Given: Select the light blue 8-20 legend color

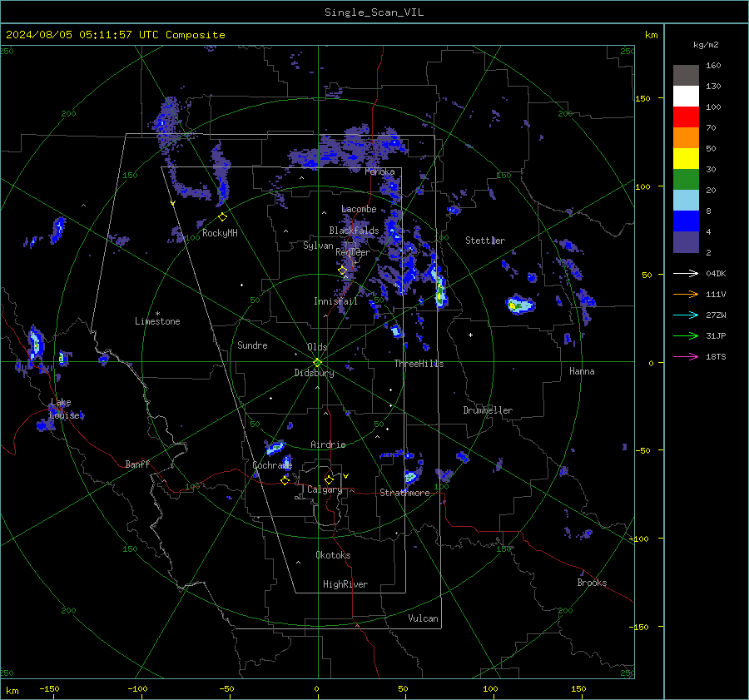Looking at the screenshot, I should click(x=686, y=201).
